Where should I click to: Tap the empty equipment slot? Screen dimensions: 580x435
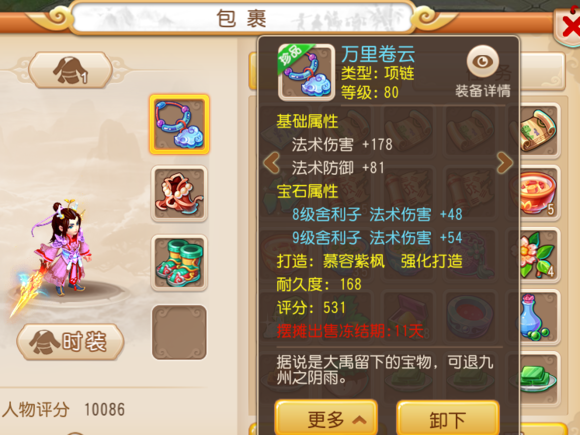179,332
